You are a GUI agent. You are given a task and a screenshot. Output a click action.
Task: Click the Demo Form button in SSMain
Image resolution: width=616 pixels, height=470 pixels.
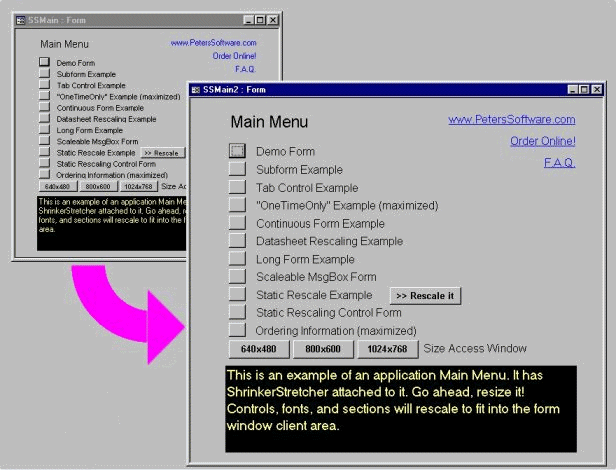coord(44,62)
